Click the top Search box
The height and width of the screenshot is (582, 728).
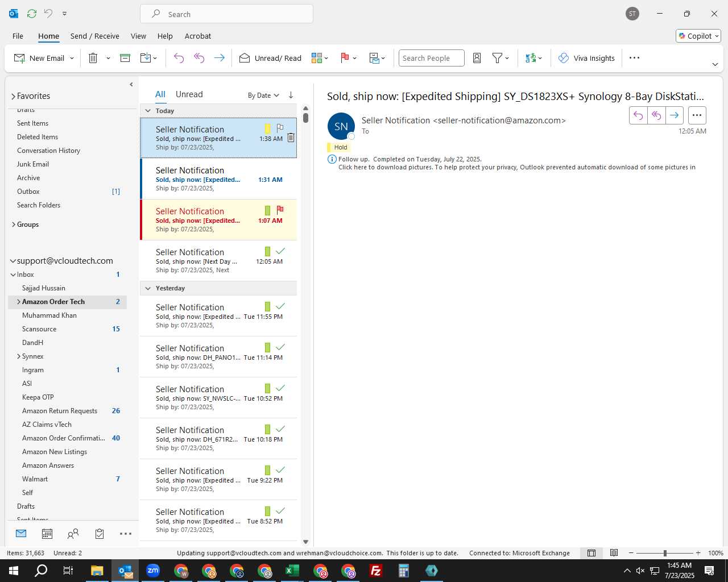pyautogui.click(x=226, y=14)
